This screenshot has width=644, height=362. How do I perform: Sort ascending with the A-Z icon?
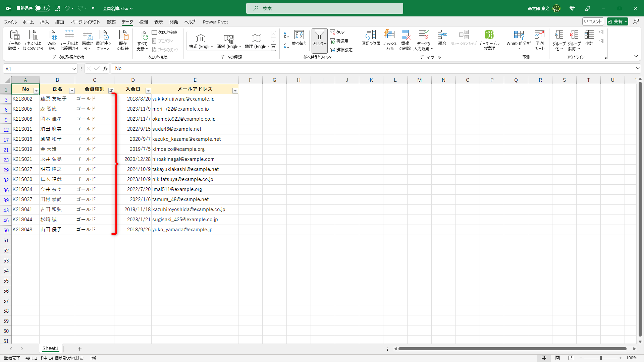pyautogui.click(x=286, y=35)
